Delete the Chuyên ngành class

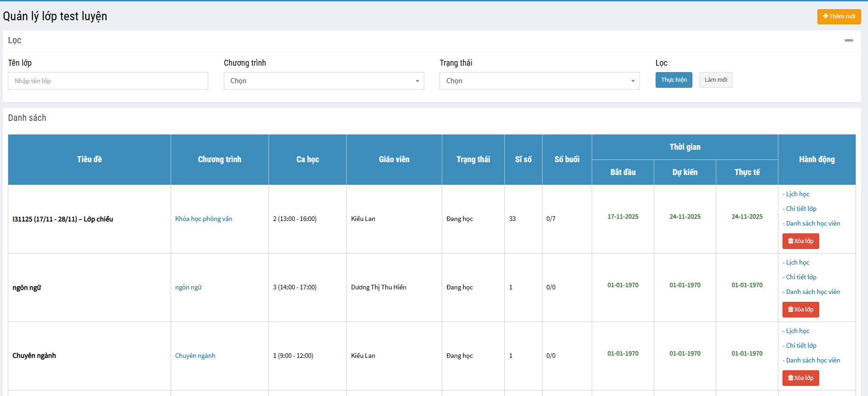click(x=800, y=378)
